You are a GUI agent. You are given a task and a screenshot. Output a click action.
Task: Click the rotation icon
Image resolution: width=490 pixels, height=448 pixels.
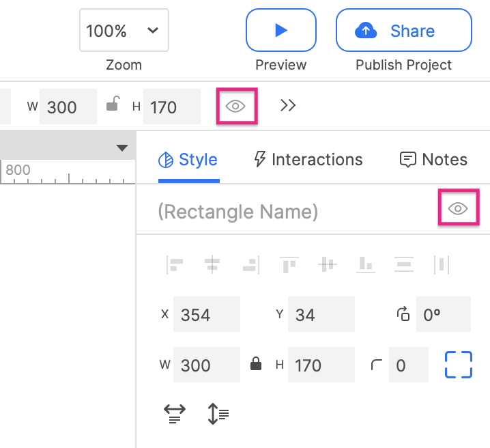(403, 314)
